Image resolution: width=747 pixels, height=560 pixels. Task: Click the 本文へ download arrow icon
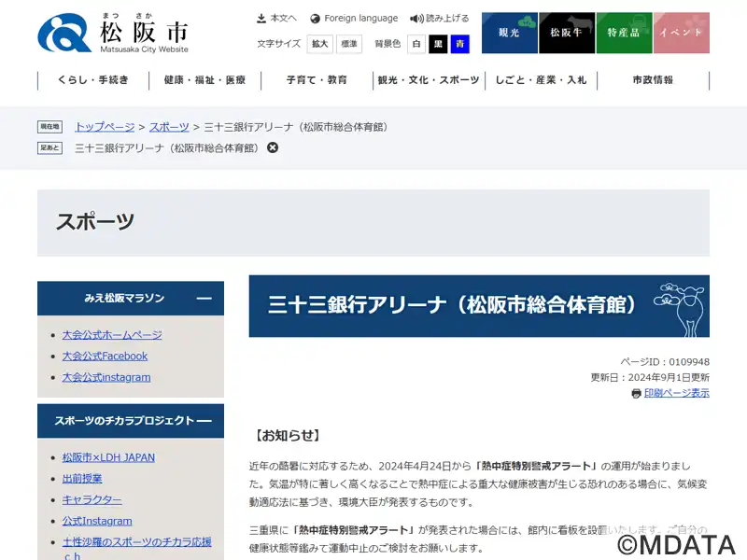pos(261,19)
